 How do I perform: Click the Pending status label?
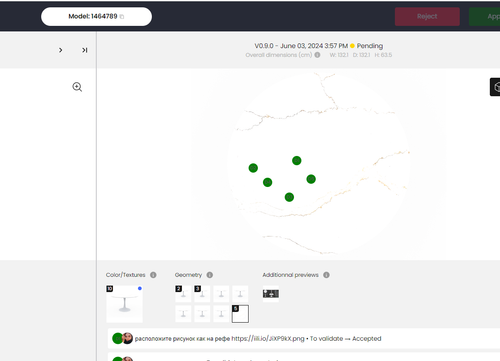(x=370, y=46)
